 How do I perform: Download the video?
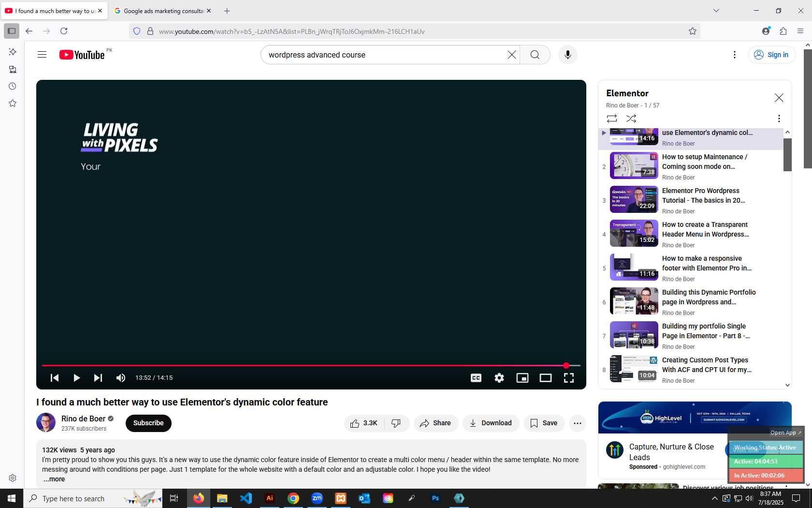pos(491,423)
